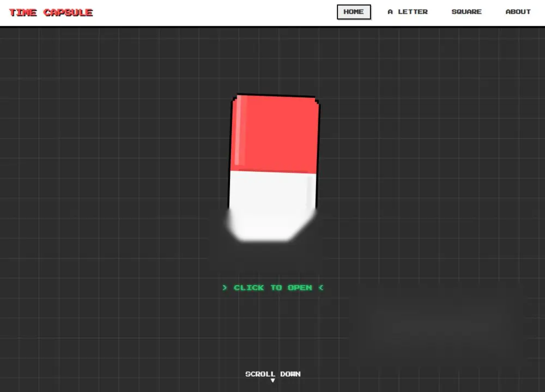545x392 pixels.
Task: Go to the A LETTER page
Action: click(408, 12)
